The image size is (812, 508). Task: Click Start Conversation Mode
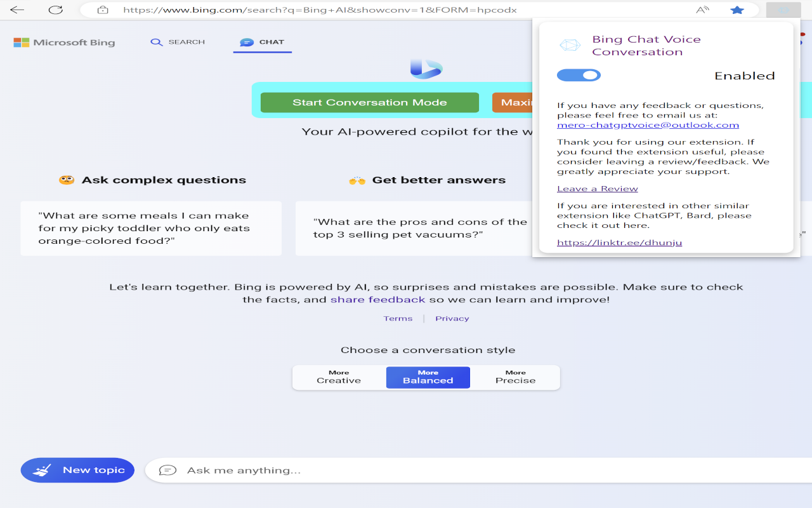(369, 102)
